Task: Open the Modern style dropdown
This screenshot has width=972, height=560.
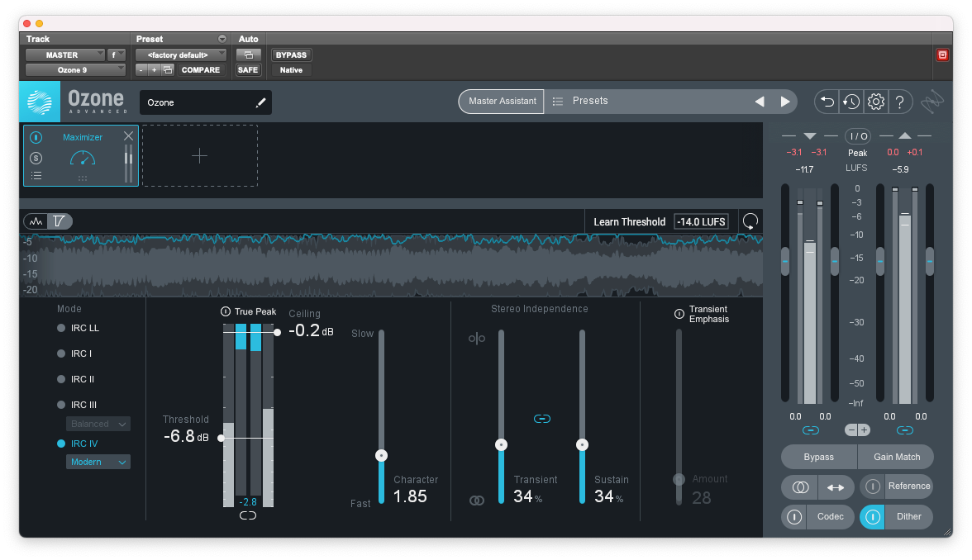Action: pos(98,463)
